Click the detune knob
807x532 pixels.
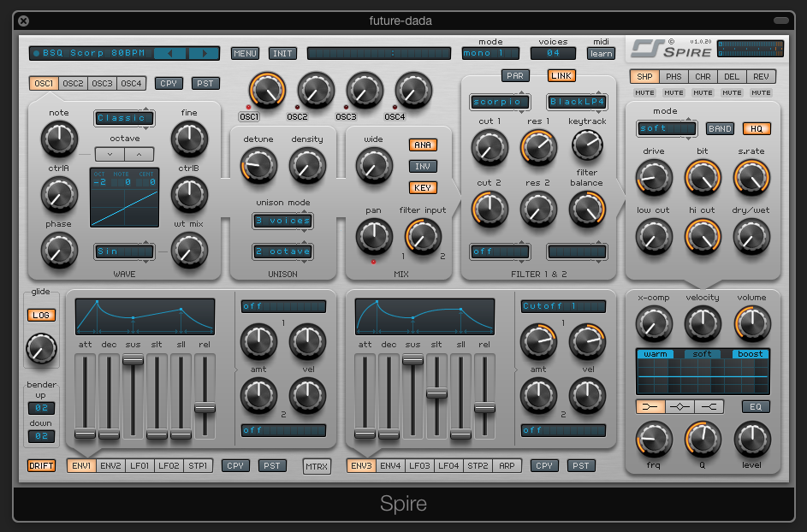(x=259, y=166)
